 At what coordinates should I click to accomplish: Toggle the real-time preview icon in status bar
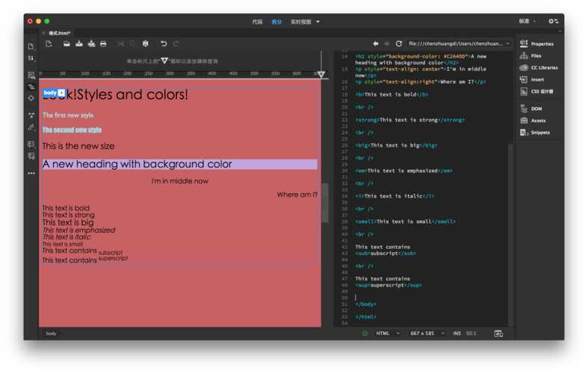(x=498, y=334)
